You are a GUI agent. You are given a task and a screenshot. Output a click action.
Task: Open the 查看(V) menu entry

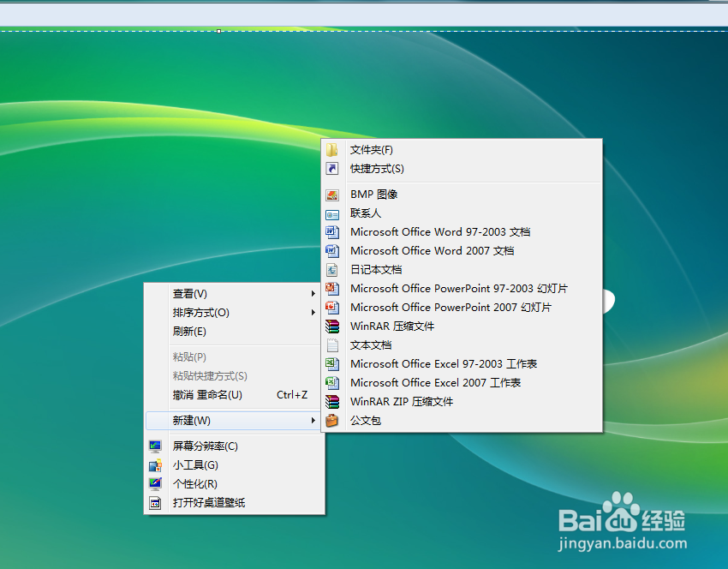coord(234,294)
